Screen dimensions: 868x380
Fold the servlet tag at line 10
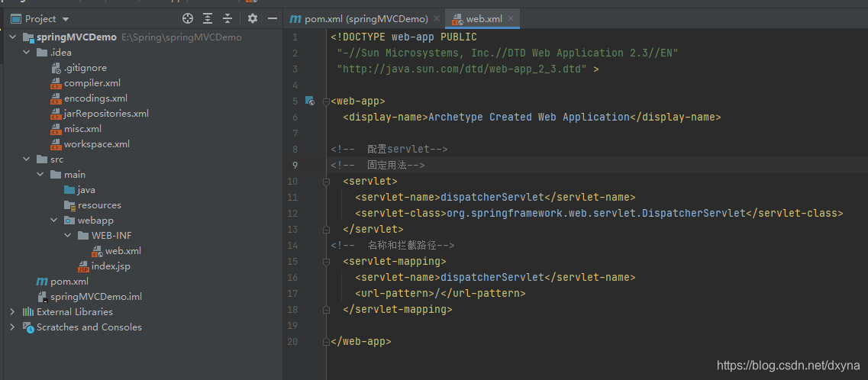click(327, 181)
